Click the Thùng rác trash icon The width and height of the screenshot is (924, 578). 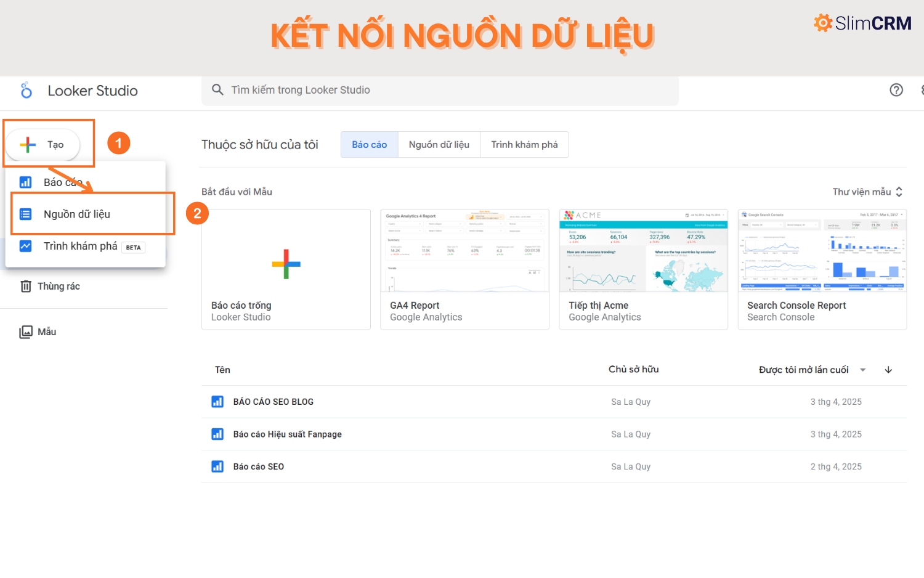click(26, 286)
